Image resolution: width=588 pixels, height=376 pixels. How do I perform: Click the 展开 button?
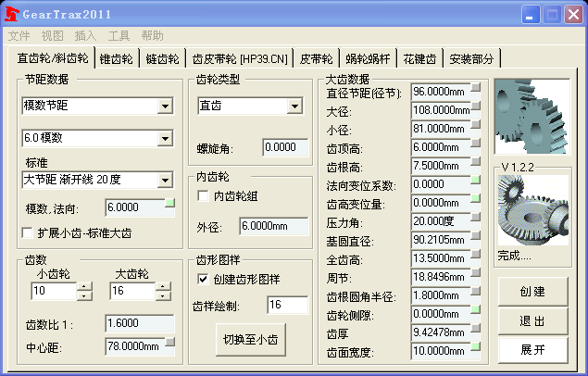[532, 350]
